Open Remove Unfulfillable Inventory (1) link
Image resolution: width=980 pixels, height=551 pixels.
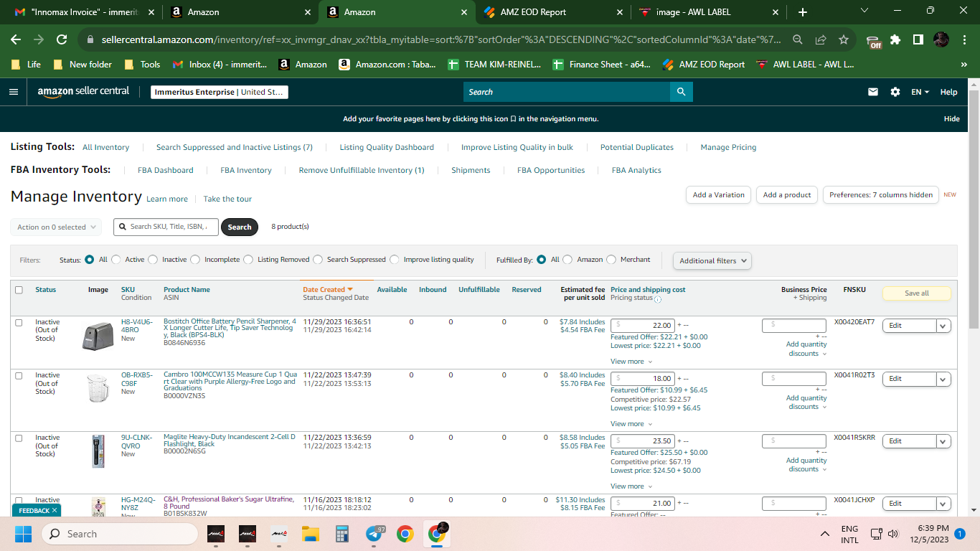[362, 170]
